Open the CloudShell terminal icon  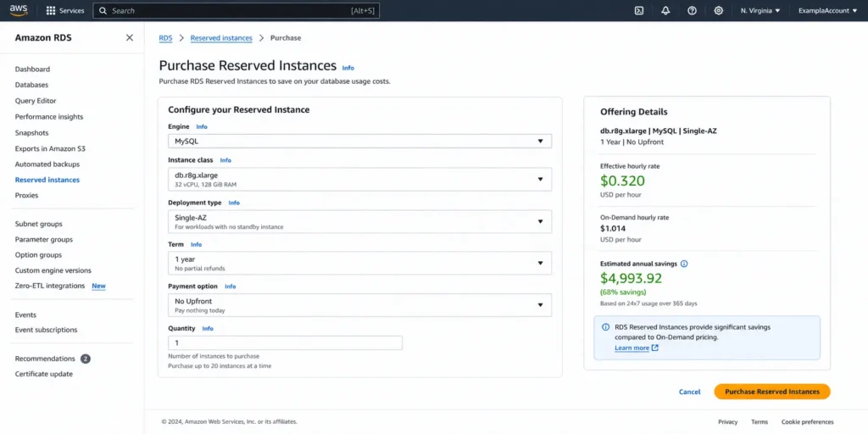coord(639,10)
